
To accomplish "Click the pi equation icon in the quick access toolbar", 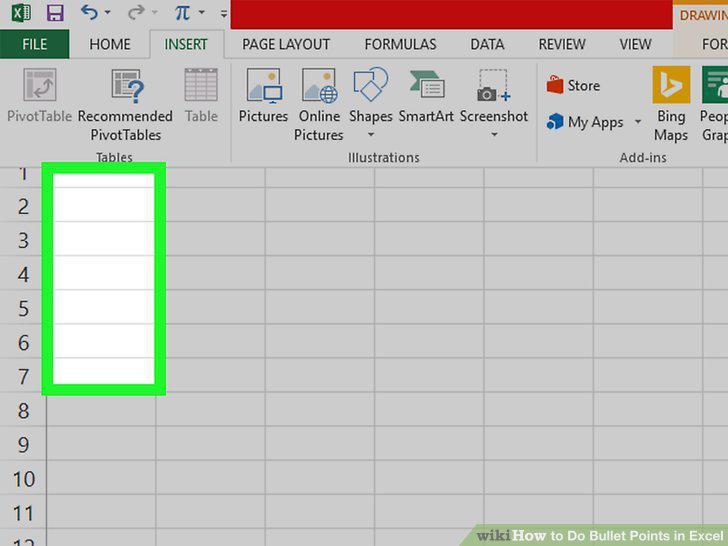I will (x=182, y=13).
